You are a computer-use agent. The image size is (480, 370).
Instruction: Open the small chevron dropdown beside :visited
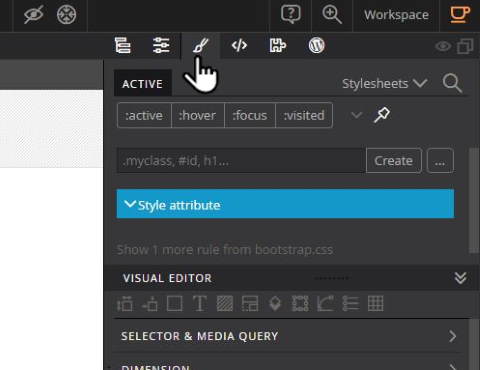point(356,115)
